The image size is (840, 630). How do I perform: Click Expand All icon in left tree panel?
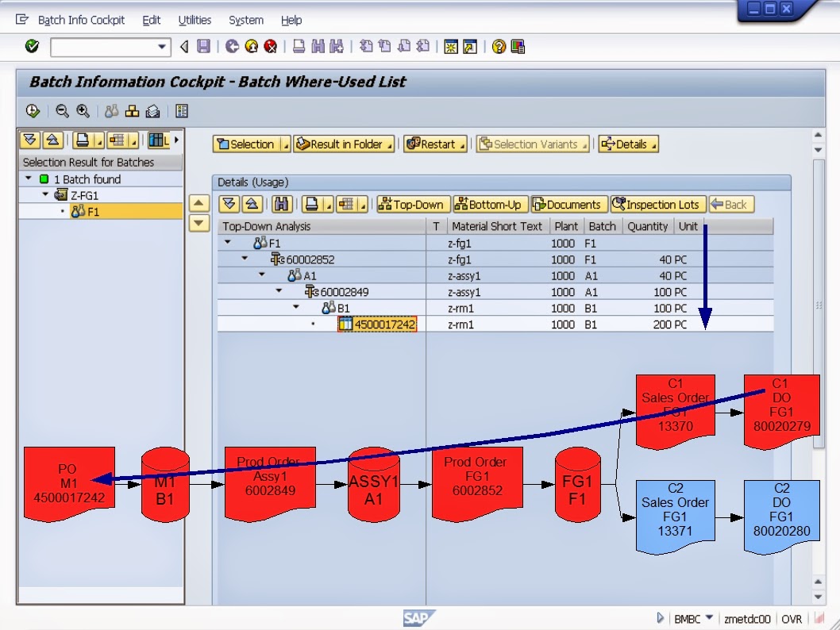tap(30, 140)
